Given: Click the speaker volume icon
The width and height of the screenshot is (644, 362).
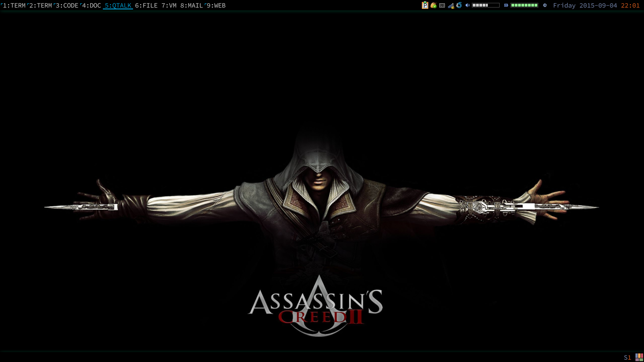Looking at the screenshot, I should (x=467, y=6).
